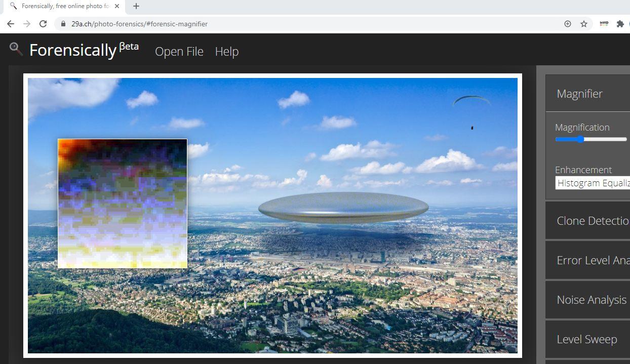Image resolution: width=630 pixels, height=364 pixels.
Task: Adjust the Magnification slider
Action: 591,139
